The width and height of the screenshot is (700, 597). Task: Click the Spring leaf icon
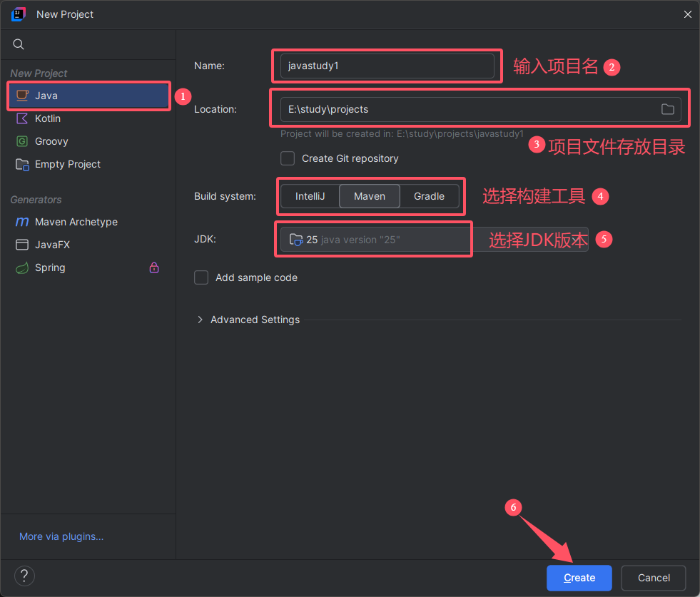(22, 267)
